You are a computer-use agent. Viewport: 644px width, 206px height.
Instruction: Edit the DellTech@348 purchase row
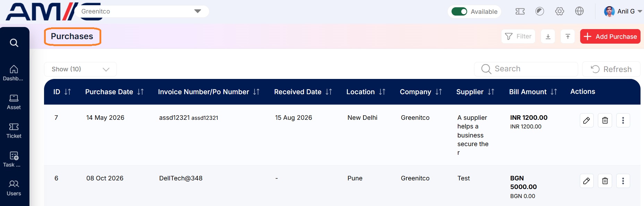tap(587, 181)
